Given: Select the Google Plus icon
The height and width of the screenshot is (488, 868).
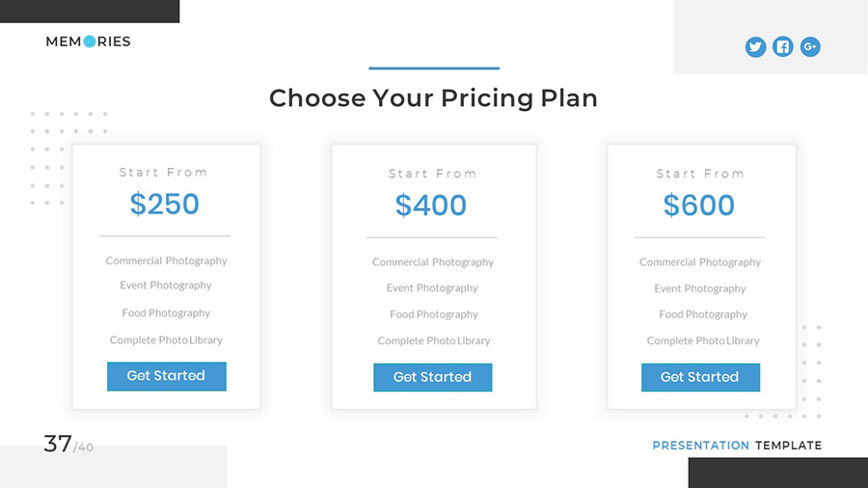Looking at the screenshot, I should click(810, 46).
